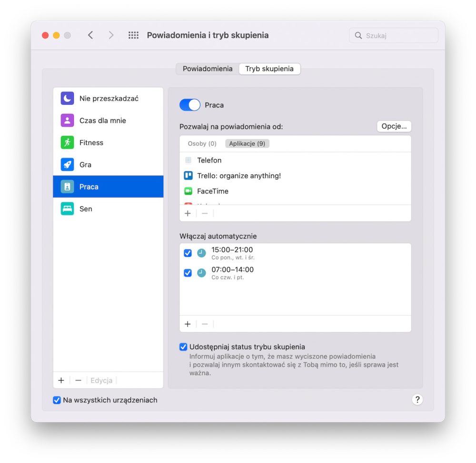Click the Sen bed icon
Image resolution: width=476 pixels, height=463 pixels.
click(67, 209)
